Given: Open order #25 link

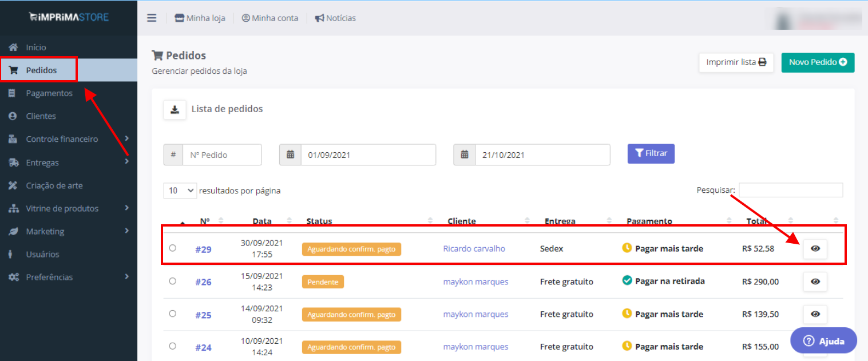Looking at the screenshot, I should [x=203, y=315].
